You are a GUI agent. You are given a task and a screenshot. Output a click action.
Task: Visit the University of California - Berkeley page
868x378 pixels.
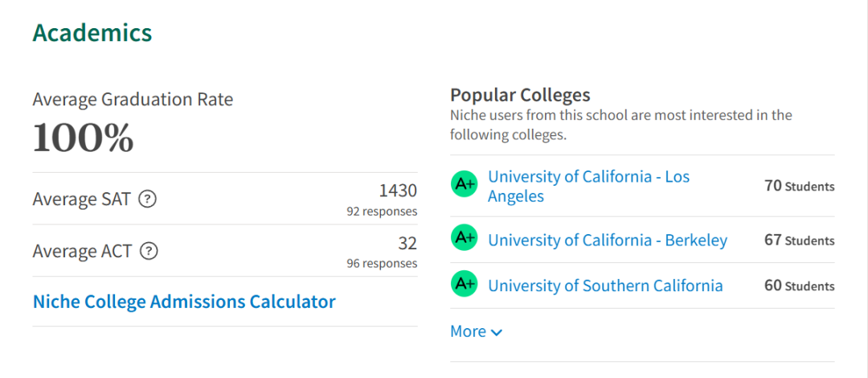point(608,240)
